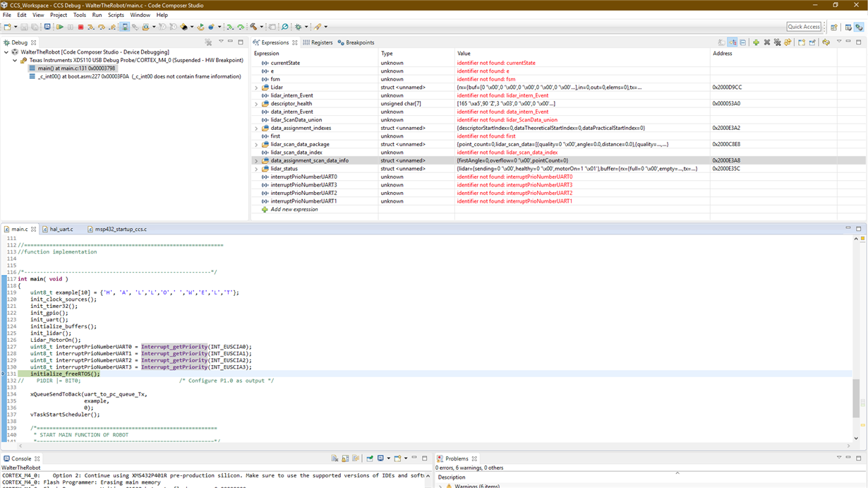Open the Run menu
The image size is (868, 488).
pyautogui.click(x=97, y=14)
